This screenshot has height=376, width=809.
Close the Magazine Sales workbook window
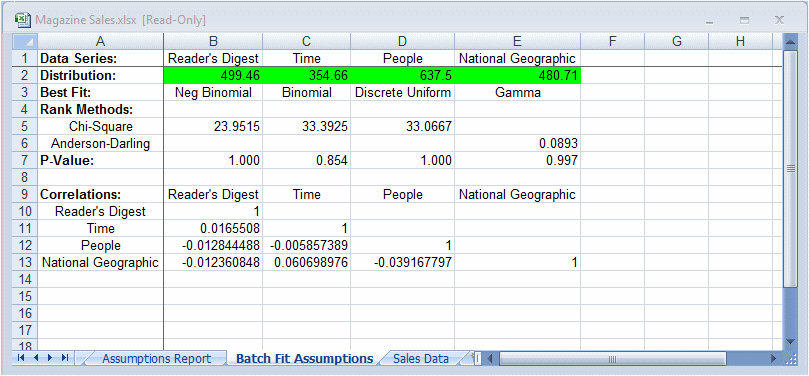(x=779, y=20)
